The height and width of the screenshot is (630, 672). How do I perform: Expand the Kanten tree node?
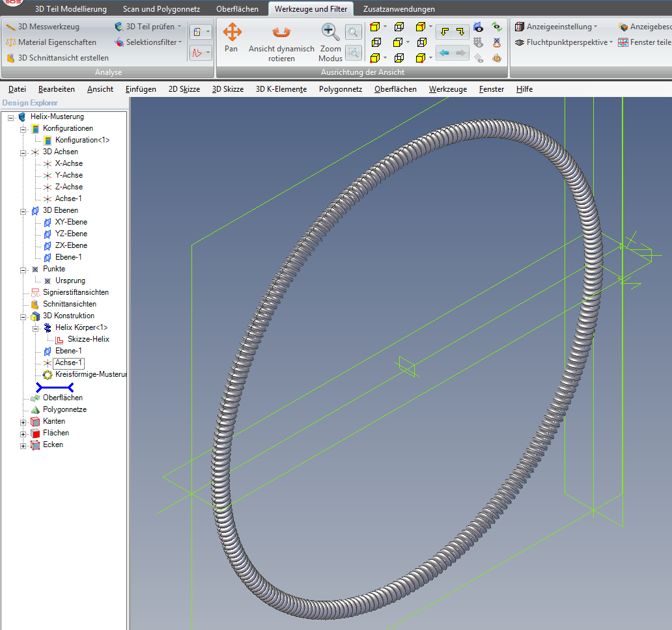(x=23, y=422)
